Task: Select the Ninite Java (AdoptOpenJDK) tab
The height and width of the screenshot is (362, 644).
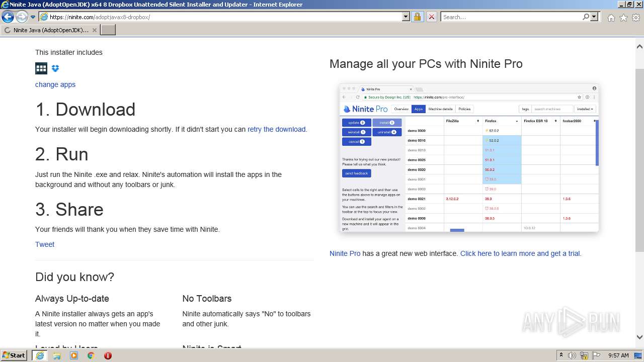Action: 50,30
